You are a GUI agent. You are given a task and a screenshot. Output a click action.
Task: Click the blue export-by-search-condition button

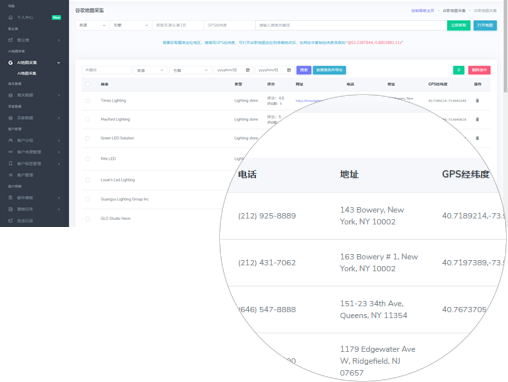pos(329,70)
